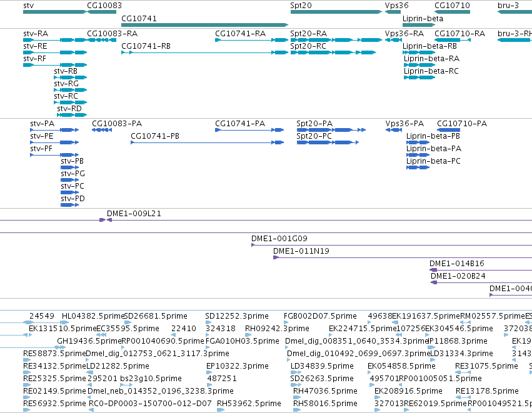Select BAC clone DME1-014B16
This screenshot has height=413, width=532.
[481, 271]
